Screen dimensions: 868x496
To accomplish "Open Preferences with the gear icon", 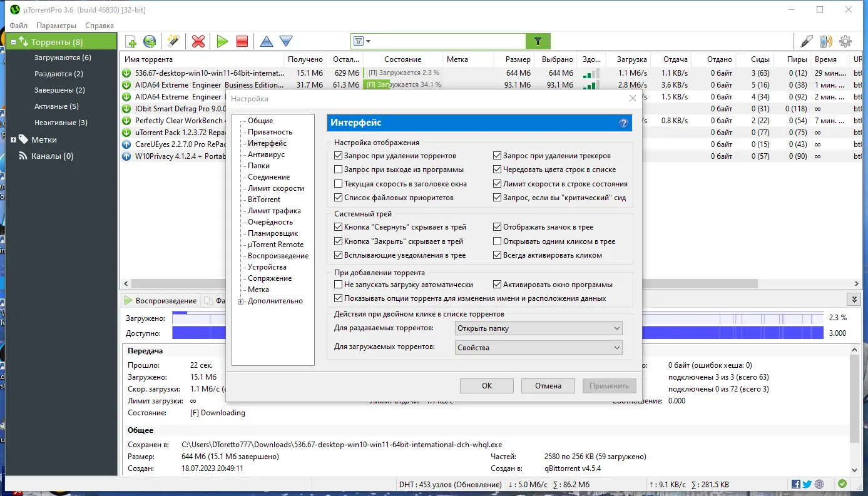I will click(845, 41).
